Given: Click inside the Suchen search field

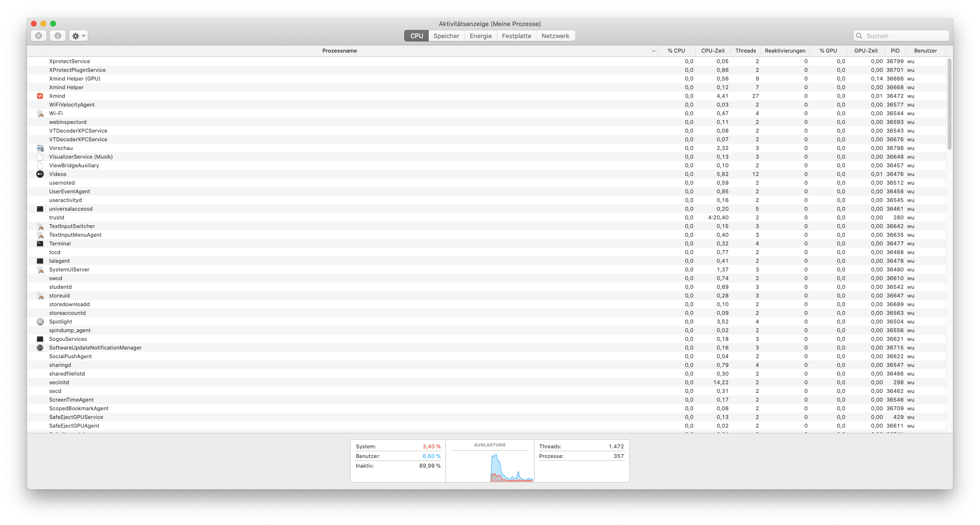Looking at the screenshot, I should [x=901, y=35].
